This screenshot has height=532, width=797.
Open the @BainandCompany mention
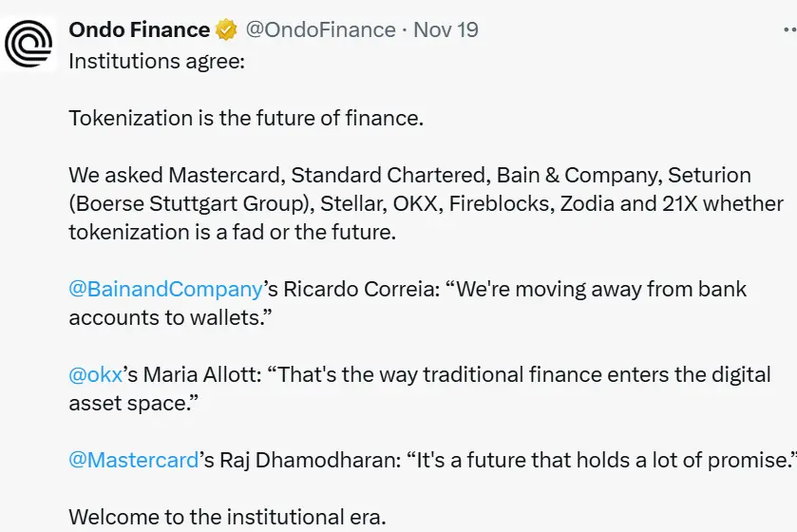click(165, 289)
